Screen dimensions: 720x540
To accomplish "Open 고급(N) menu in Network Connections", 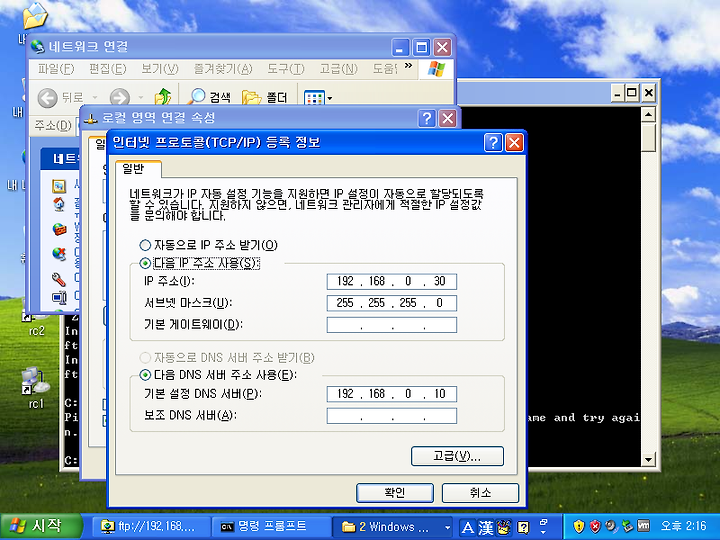I will pyautogui.click(x=338, y=69).
